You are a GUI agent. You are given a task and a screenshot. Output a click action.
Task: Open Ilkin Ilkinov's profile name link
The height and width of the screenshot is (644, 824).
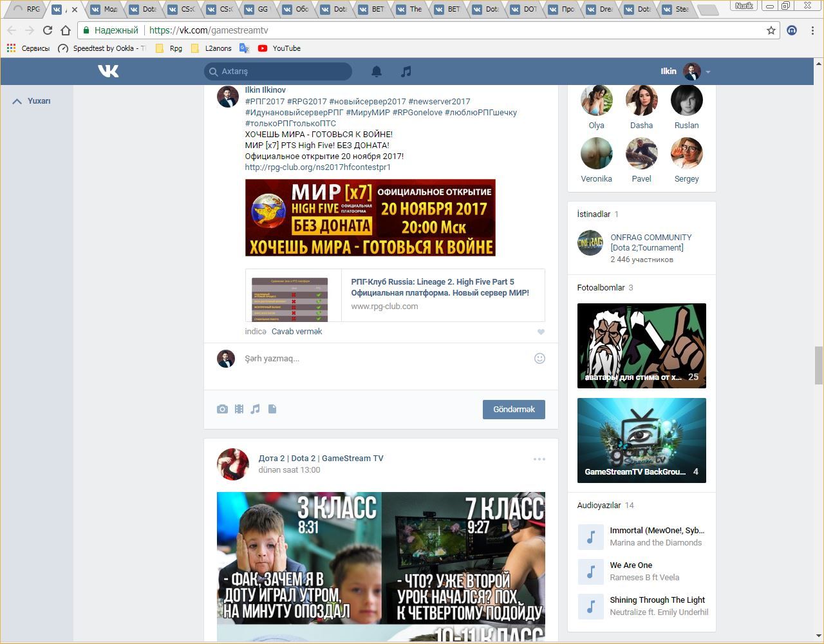(x=265, y=90)
